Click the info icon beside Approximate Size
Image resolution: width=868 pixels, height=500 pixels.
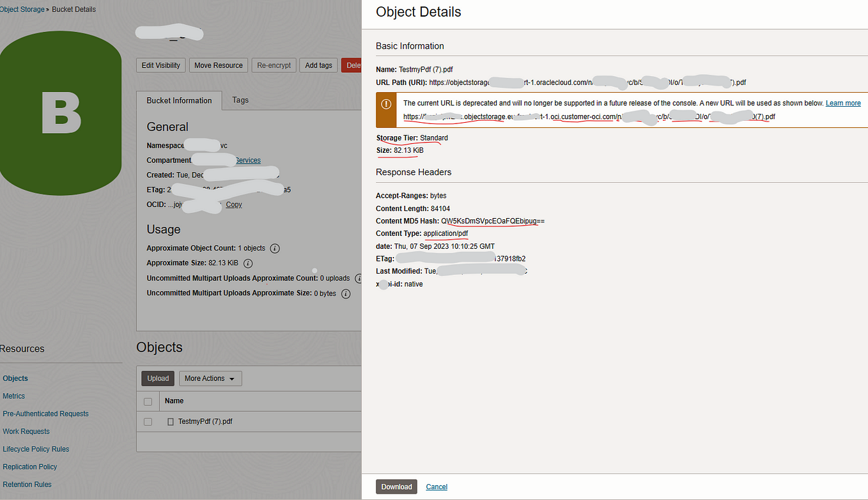[x=247, y=263]
